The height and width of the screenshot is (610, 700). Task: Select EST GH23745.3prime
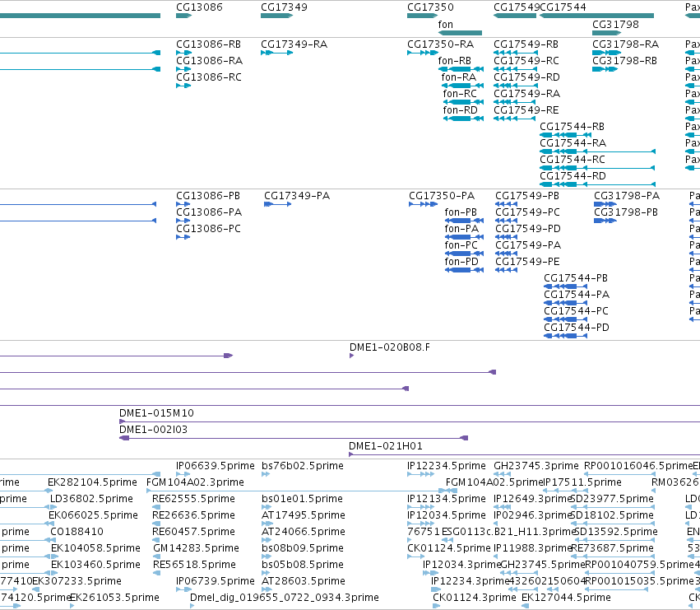point(536,466)
